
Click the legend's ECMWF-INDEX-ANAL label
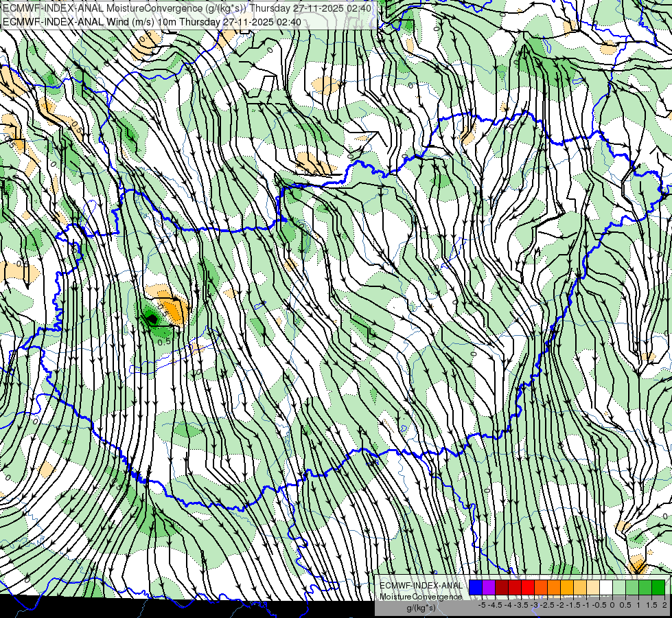pyautogui.click(x=421, y=586)
